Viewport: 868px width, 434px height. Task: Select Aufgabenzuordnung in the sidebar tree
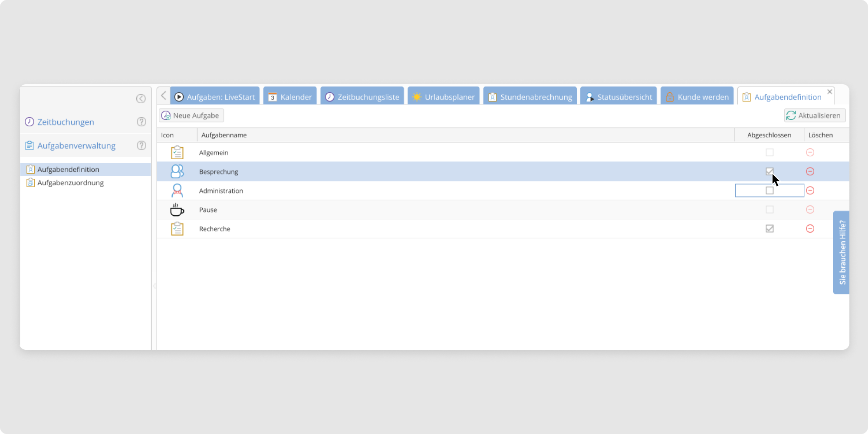click(70, 183)
